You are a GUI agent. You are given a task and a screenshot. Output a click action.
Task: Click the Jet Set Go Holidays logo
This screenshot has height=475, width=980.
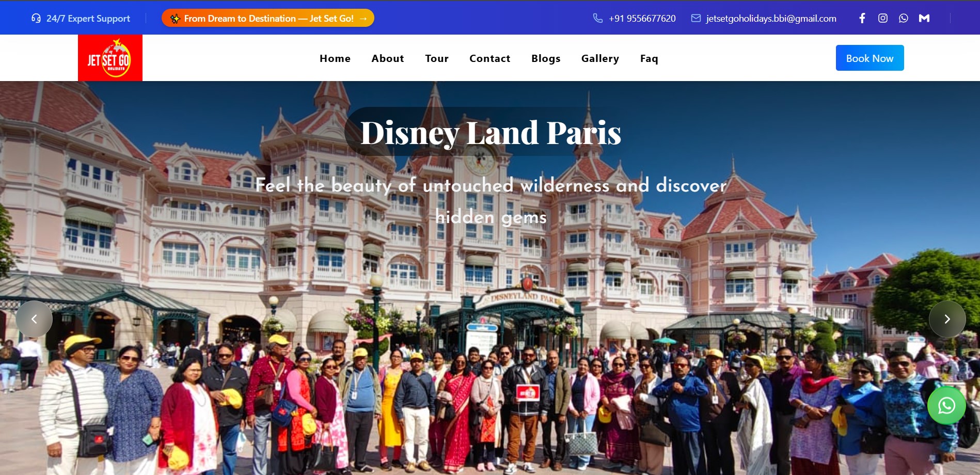(x=110, y=58)
